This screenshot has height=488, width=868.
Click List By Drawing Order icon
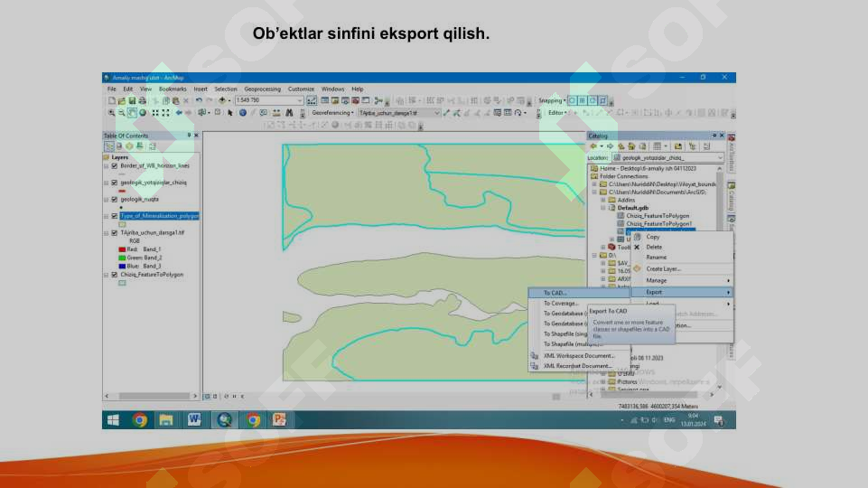pyautogui.click(x=109, y=146)
